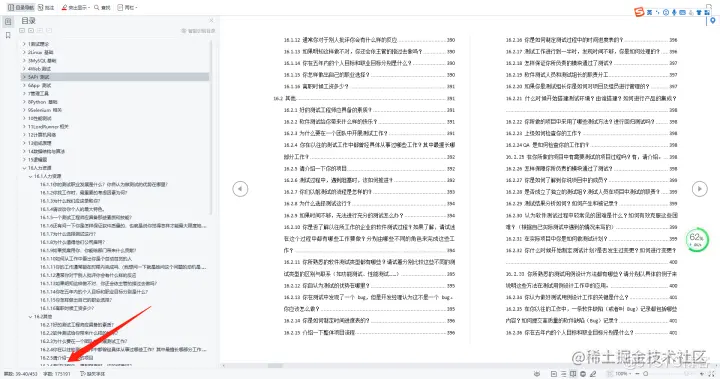Image resolution: width=720 pixels, height=379 pixels.
Task: Open the bookmark panel icon in sidebar
Action: (8, 35)
